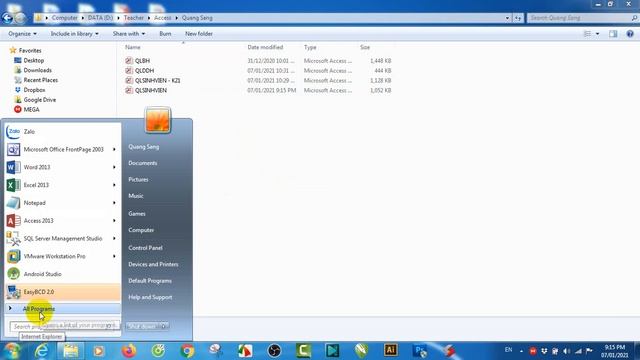Image resolution: width=640 pixels, height=360 pixels.
Task: Click the Search Quang Sang field
Action: click(582, 18)
